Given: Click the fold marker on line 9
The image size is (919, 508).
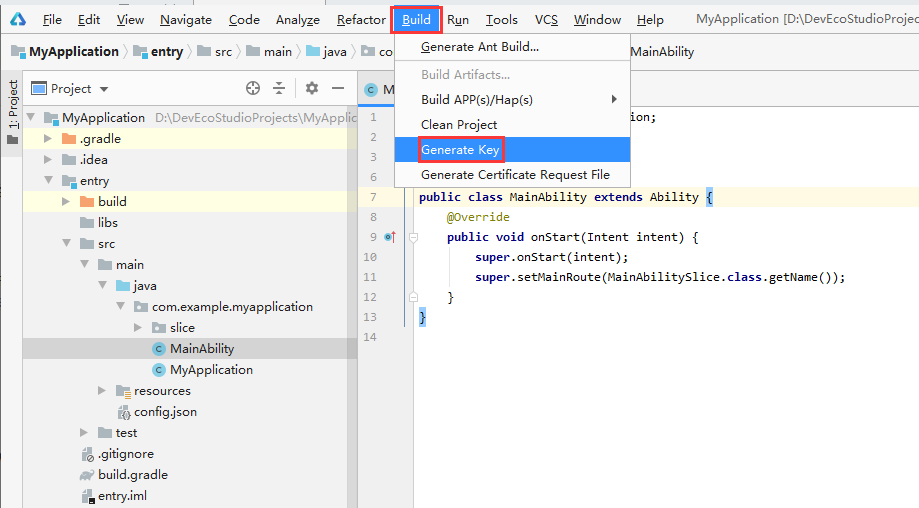Looking at the screenshot, I should click(413, 237).
